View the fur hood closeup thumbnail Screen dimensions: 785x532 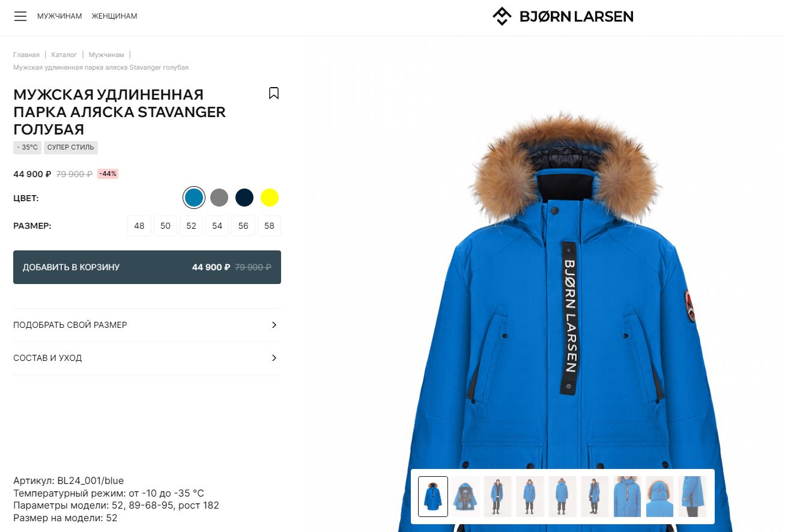click(x=659, y=497)
